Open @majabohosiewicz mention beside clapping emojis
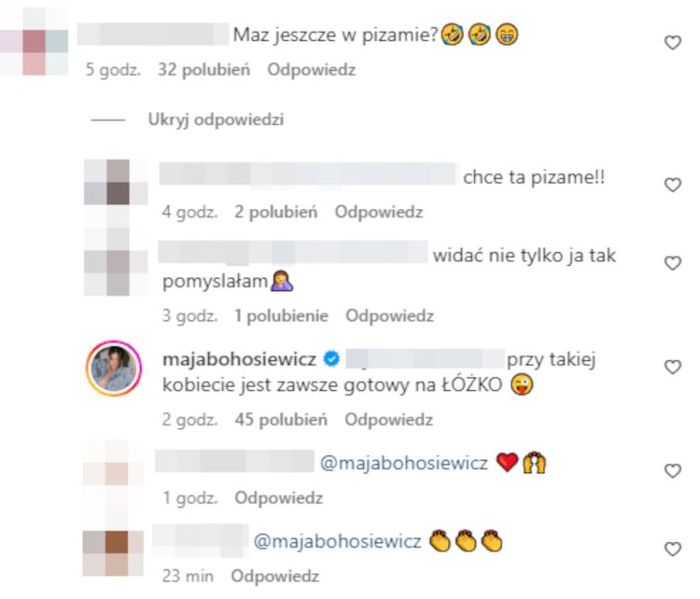The image size is (700, 599). (x=338, y=541)
